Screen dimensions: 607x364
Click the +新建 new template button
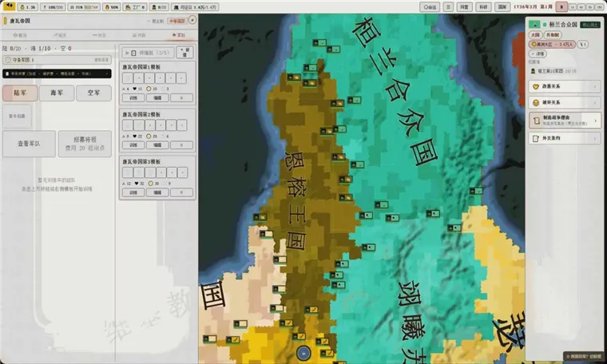pyautogui.click(x=184, y=52)
